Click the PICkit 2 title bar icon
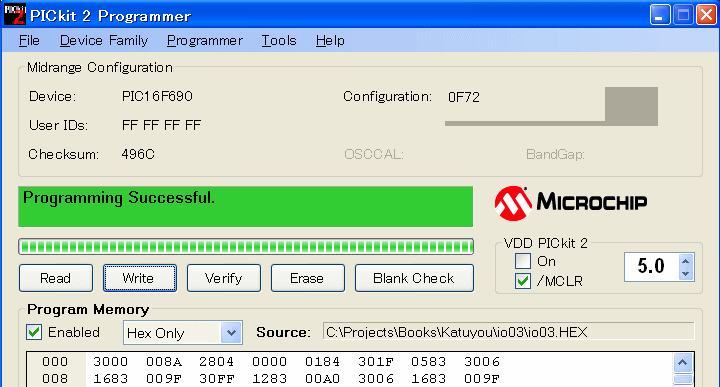Image resolution: width=720 pixels, height=387 pixels. tap(14, 15)
